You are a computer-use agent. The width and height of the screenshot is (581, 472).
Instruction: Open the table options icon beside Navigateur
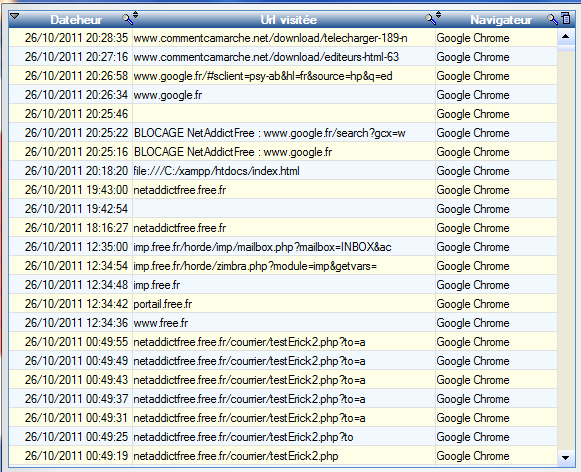566,18
